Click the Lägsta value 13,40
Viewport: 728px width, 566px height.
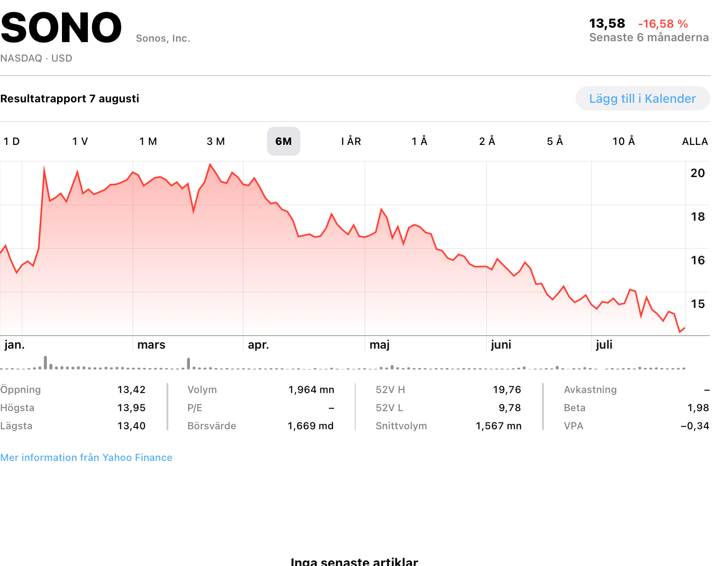[x=131, y=426]
